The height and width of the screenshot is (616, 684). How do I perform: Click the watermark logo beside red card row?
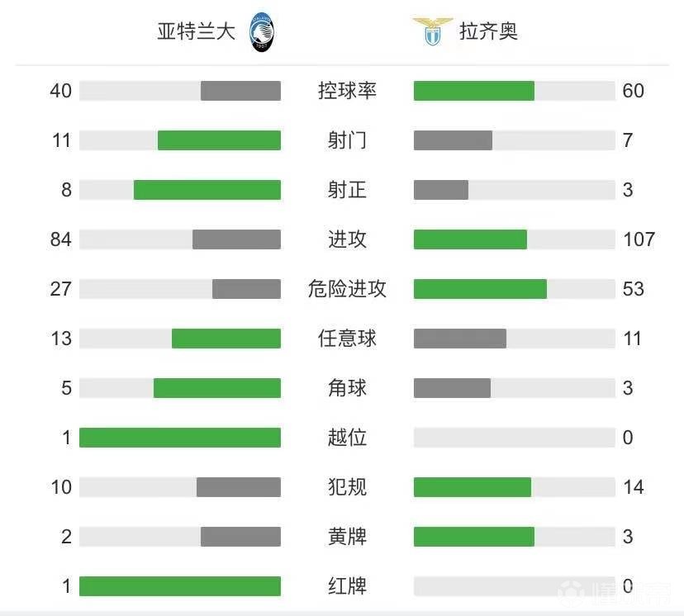point(572,593)
